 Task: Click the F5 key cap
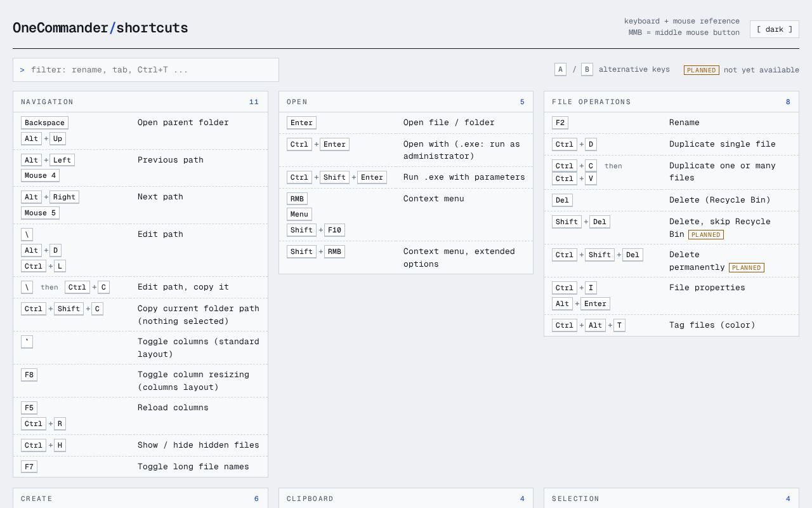tap(29, 408)
